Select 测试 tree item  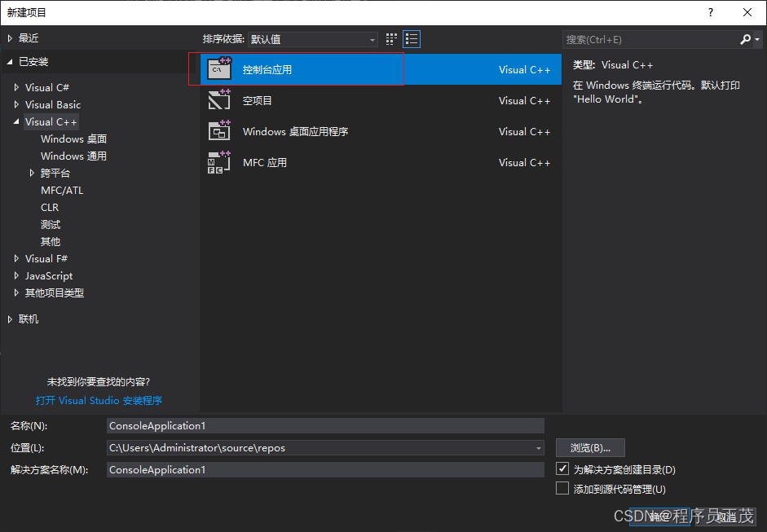[51, 224]
